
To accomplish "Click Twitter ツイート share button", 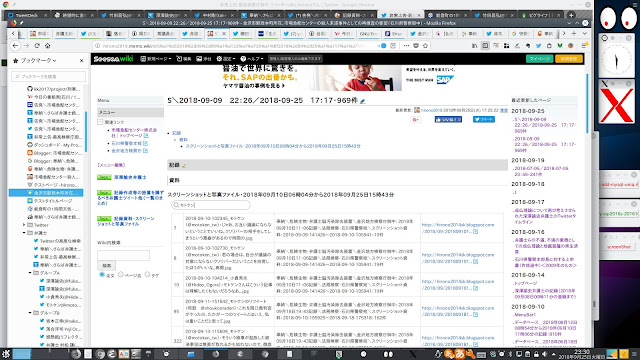I will [x=484, y=119].
